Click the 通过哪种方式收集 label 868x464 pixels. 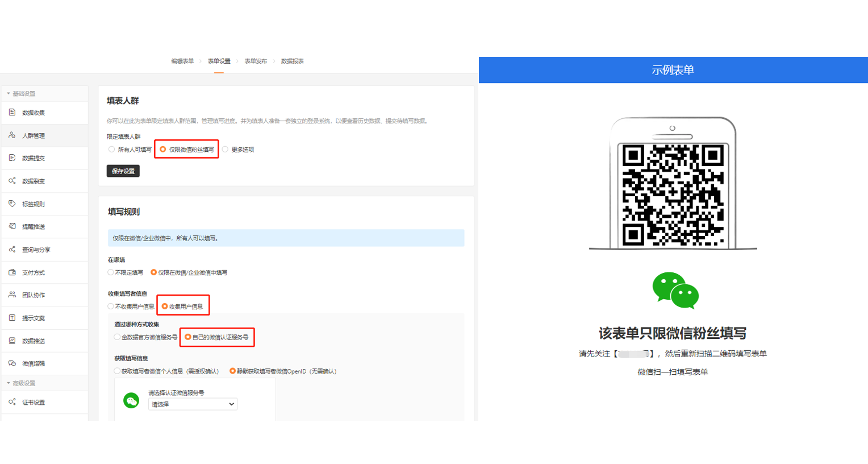click(x=137, y=325)
